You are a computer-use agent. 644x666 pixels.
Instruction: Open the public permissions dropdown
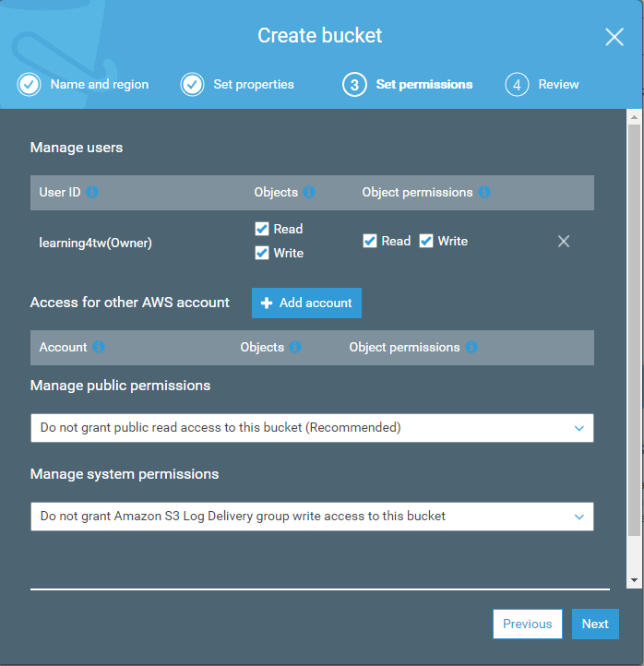pos(312,428)
